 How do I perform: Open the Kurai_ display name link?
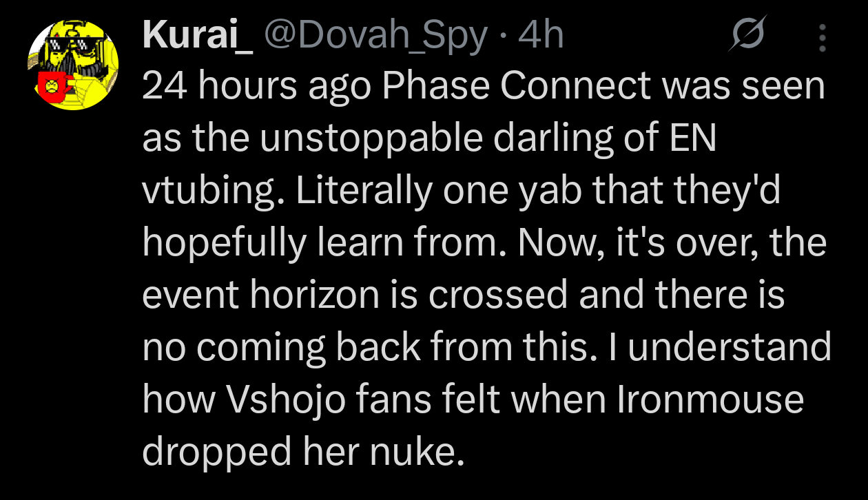click(x=198, y=35)
